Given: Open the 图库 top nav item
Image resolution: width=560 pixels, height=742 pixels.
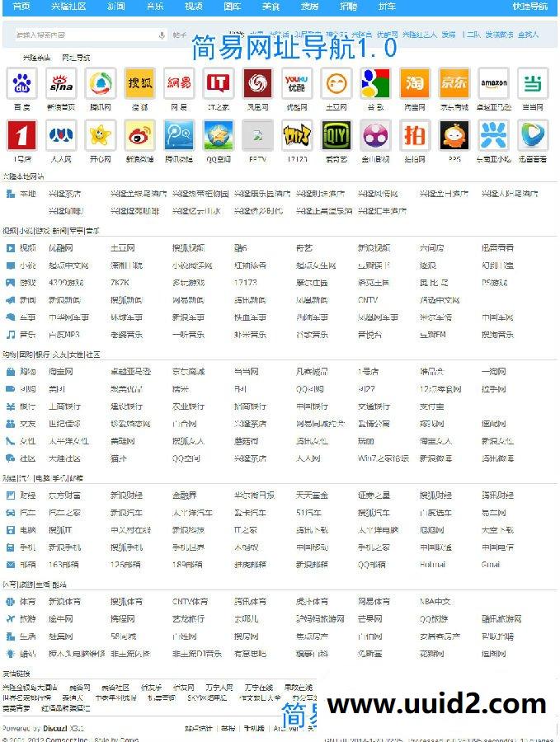Looking at the screenshot, I should coord(232,7).
